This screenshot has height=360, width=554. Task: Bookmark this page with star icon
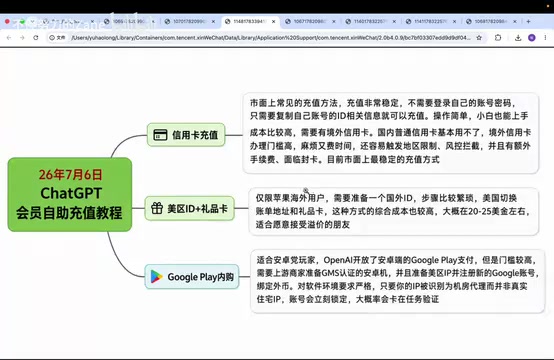point(479,37)
